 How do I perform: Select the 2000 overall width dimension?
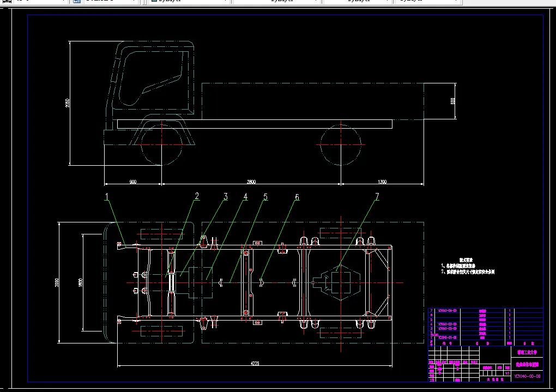57,282
